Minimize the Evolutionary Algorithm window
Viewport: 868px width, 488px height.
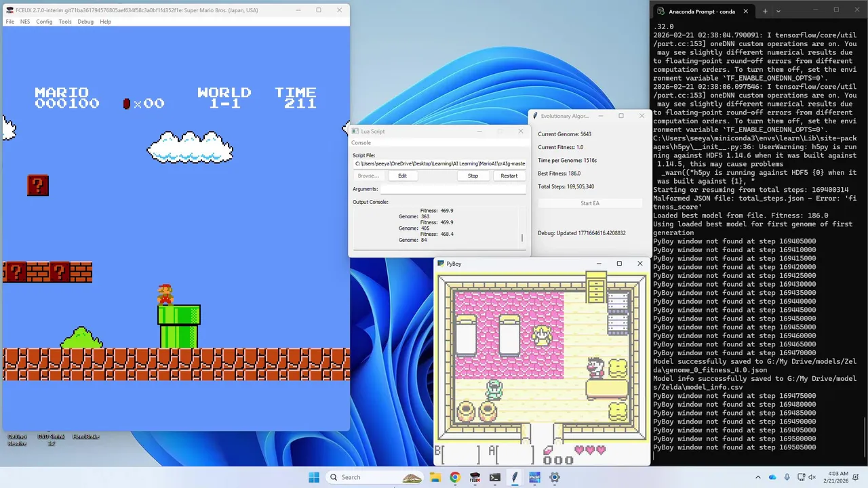tap(599, 116)
